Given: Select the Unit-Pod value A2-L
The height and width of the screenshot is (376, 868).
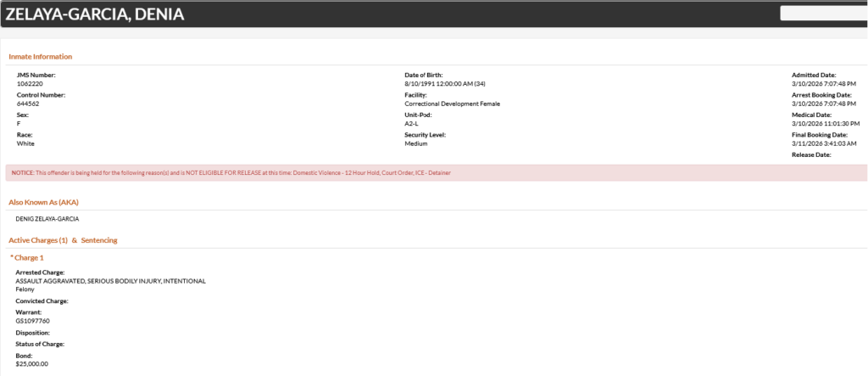Looking at the screenshot, I should click(x=414, y=124).
